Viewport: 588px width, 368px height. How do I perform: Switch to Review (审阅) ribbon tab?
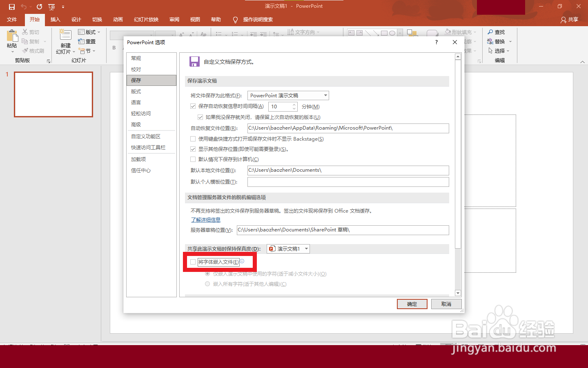[x=174, y=20]
